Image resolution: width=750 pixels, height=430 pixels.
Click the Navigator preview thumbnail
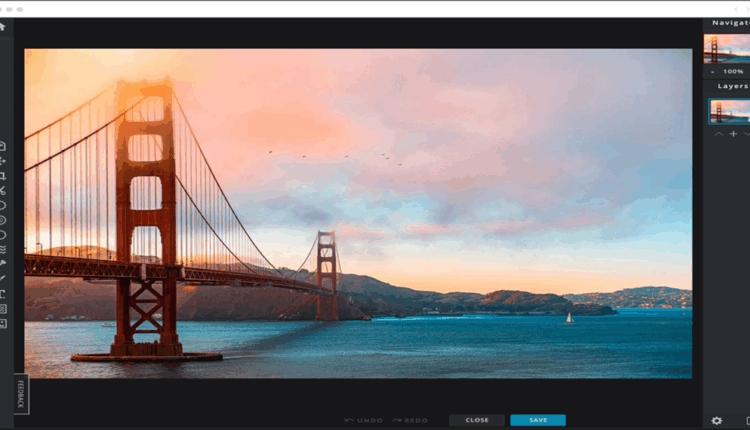(x=727, y=49)
